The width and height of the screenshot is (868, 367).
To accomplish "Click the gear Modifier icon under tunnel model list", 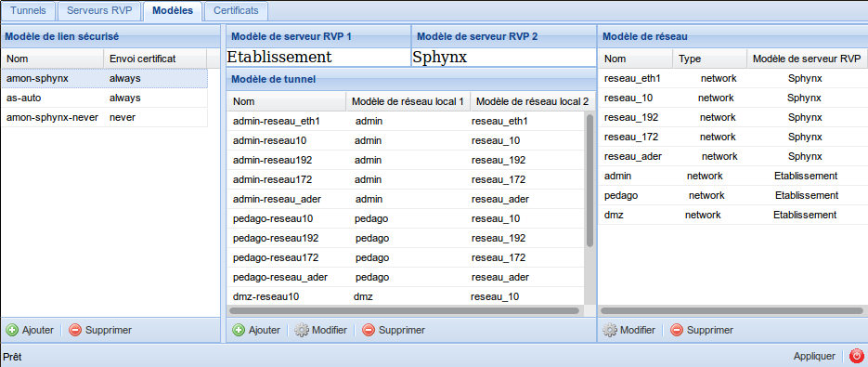I will tap(301, 330).
